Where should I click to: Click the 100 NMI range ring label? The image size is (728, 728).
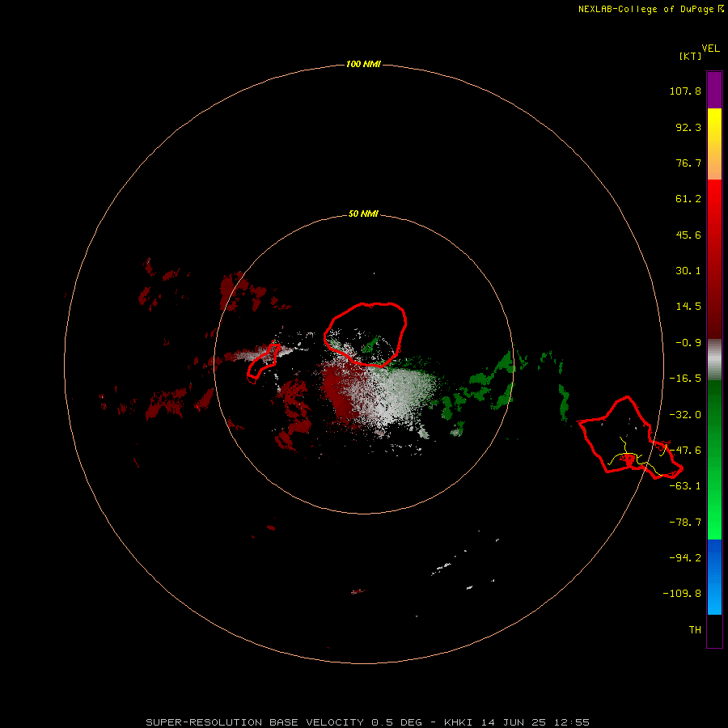point(363,64)
